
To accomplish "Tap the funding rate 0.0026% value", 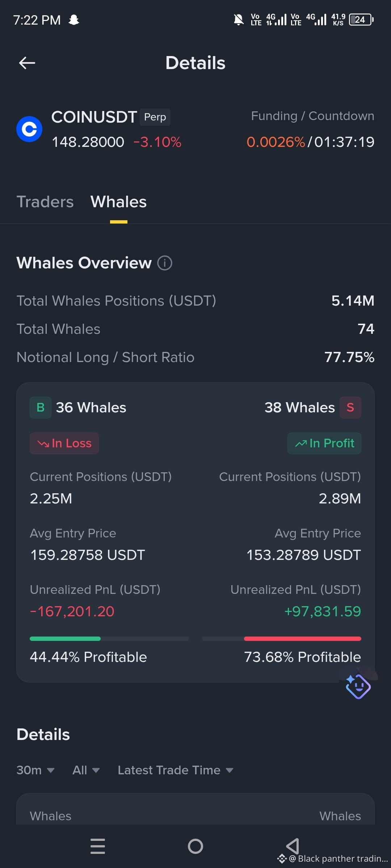I will [276, 142].
